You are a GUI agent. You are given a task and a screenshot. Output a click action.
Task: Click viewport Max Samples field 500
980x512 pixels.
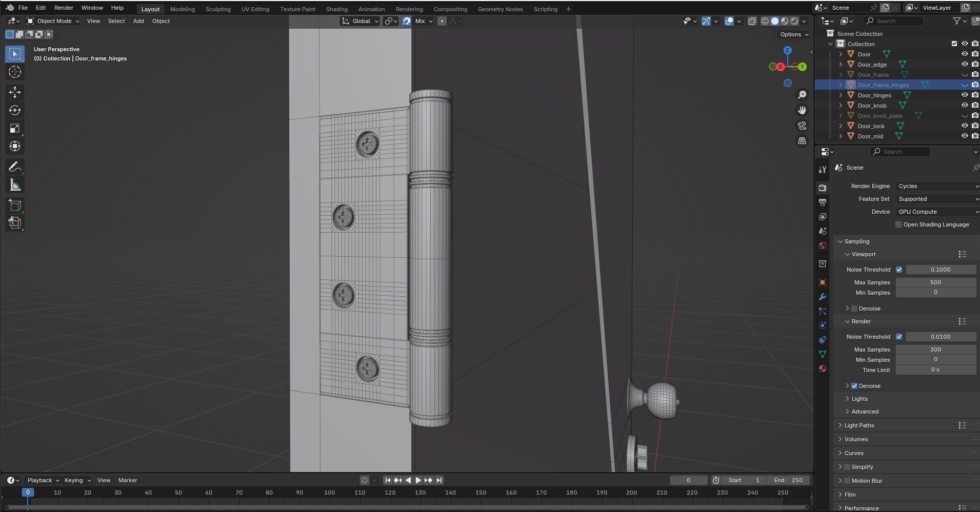pyautogui.click(x=935, y=282)
